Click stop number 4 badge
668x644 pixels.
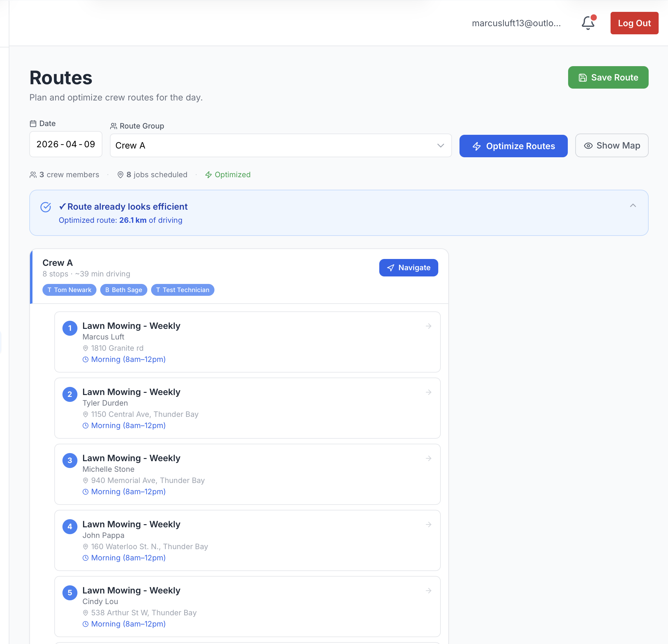[x=70, y=526]
